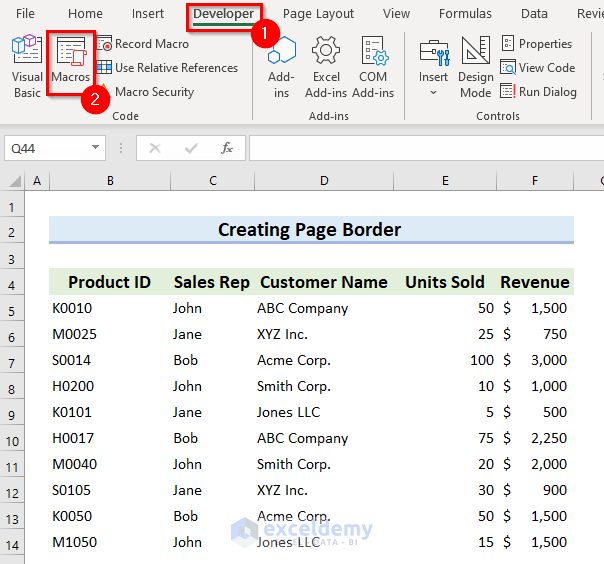This screenshot has height=564, width=604.
Task: Click the Product ID header cell
Action: pyautogui.click(x=110, y=282)
